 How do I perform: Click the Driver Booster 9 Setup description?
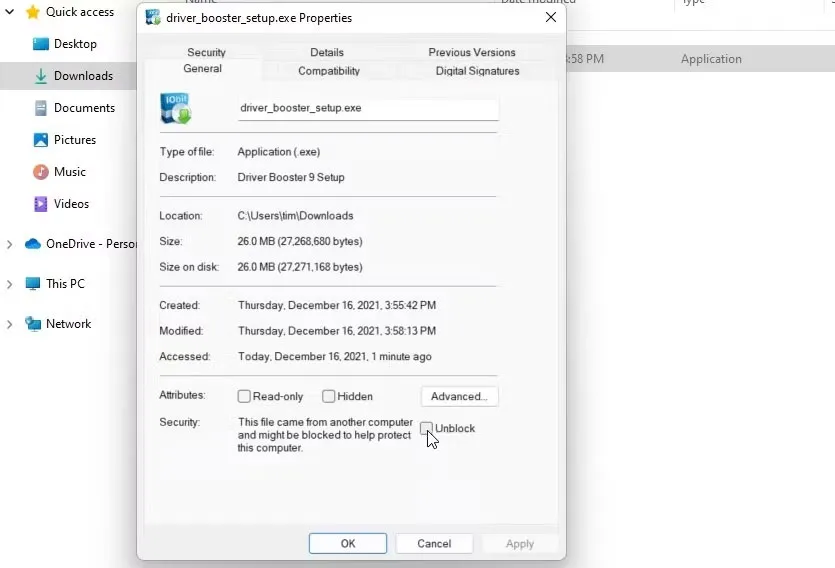tap(291, 177)
